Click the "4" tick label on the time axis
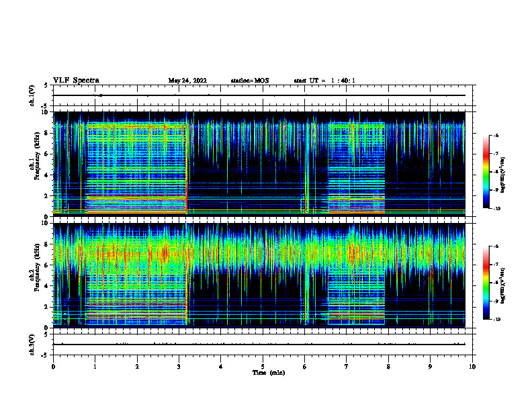The width and height of the screenshot is (532, 411). point(221,367)
